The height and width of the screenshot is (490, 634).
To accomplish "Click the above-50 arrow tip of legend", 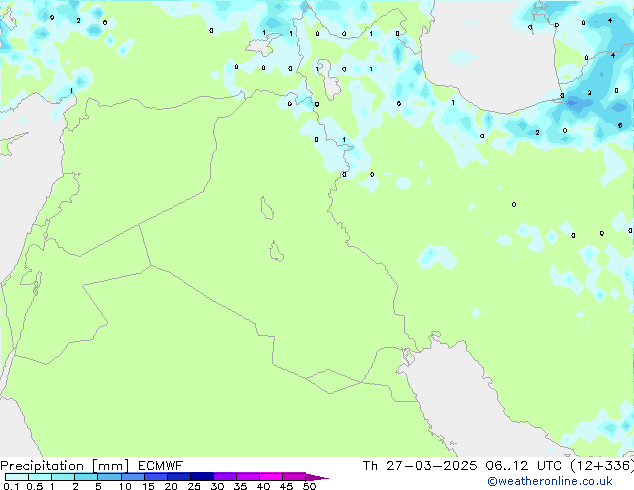I will point(317,477).
